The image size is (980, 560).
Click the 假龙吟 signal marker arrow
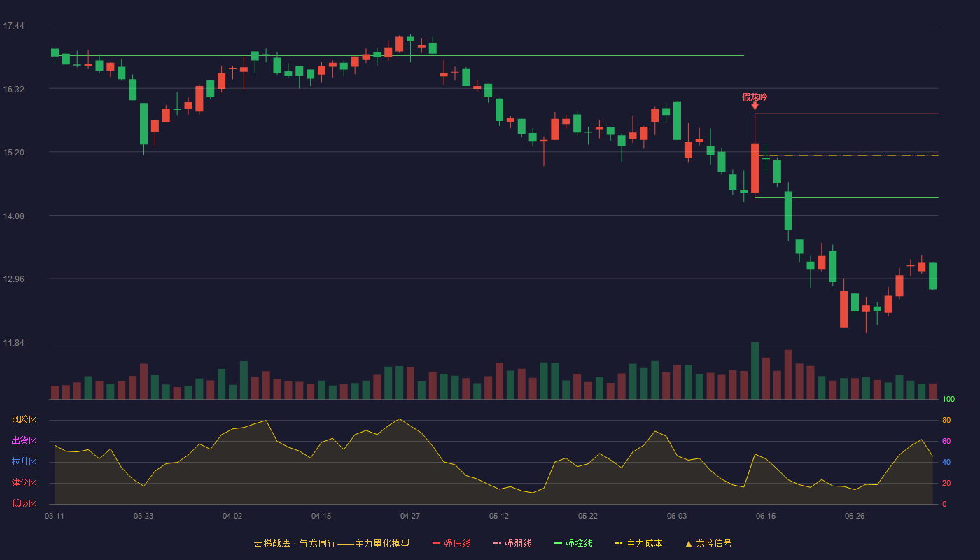[755, 105]
